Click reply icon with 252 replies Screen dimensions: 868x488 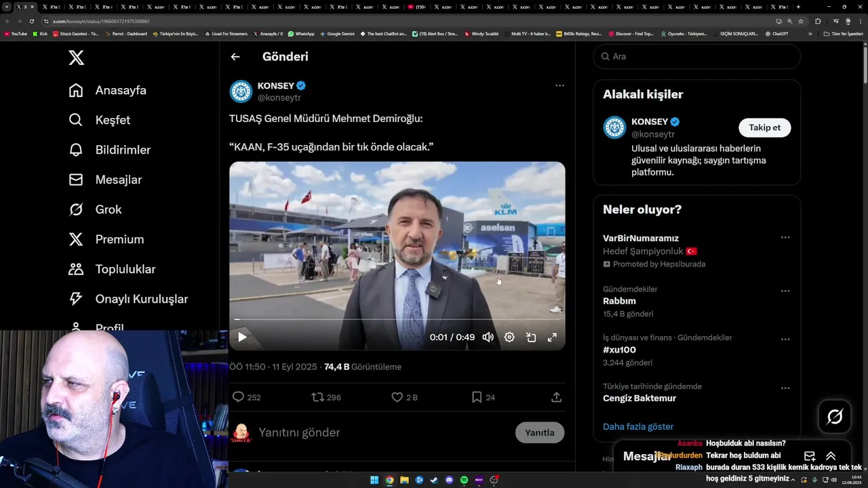point(247,397)
